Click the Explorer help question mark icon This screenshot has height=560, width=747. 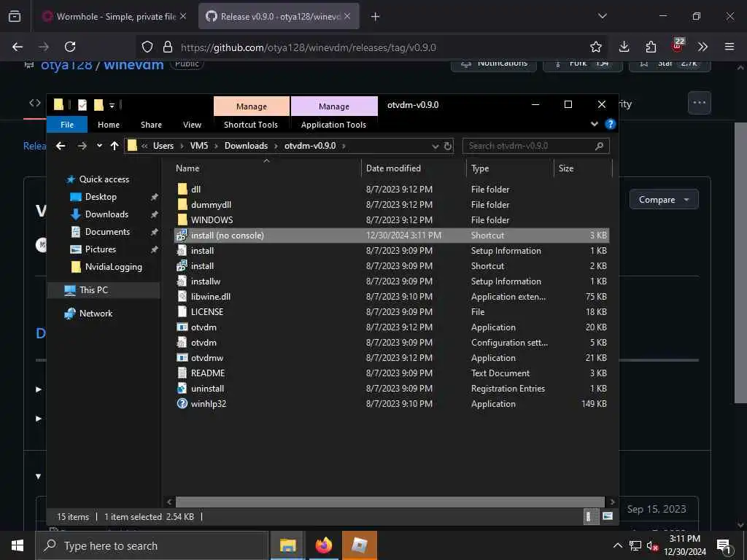tap(611, 124)
